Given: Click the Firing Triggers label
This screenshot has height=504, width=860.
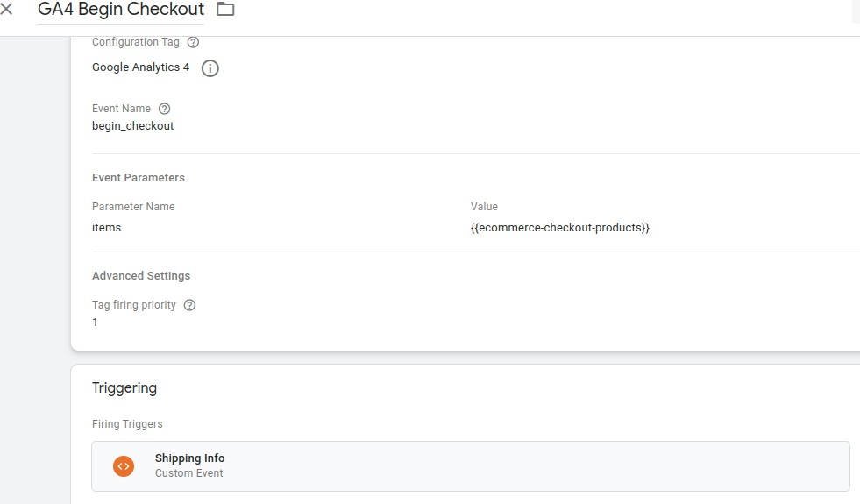Looking at the screenshot, I should 127,424.
